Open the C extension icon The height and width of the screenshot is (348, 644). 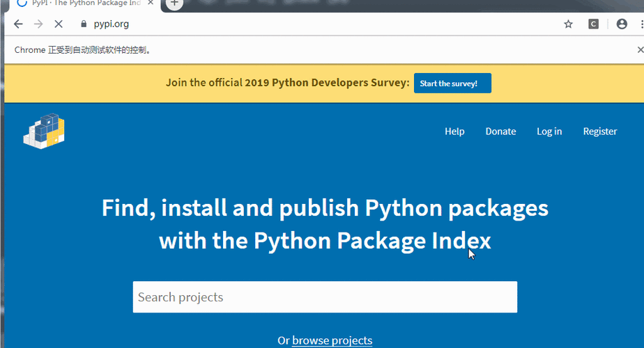[594, 24]
